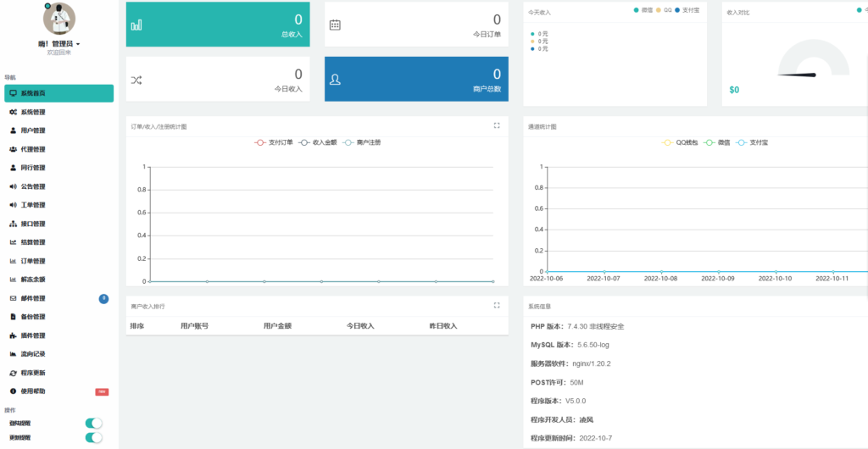Click the 今日收入 column header in ranking table
Viewport: 868px width, 449px height.
[x=360, y=325]
